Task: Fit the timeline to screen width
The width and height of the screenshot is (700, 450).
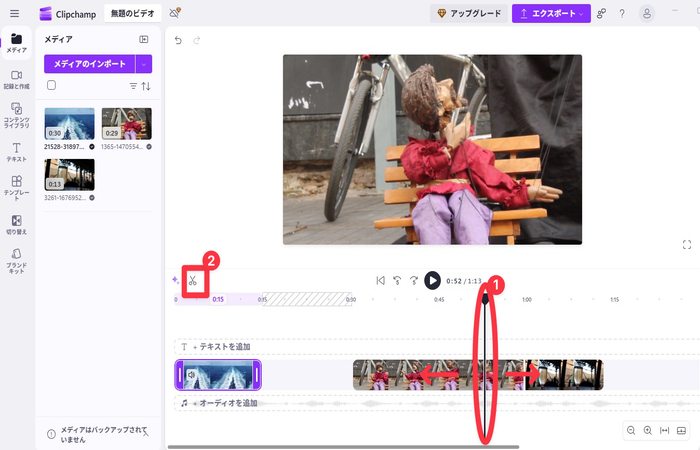Action: (x=664, y=430)
